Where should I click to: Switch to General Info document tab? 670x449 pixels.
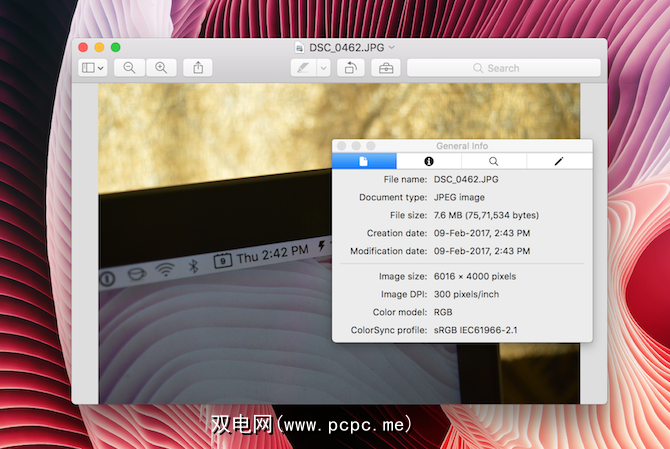(x=364, y=161)
